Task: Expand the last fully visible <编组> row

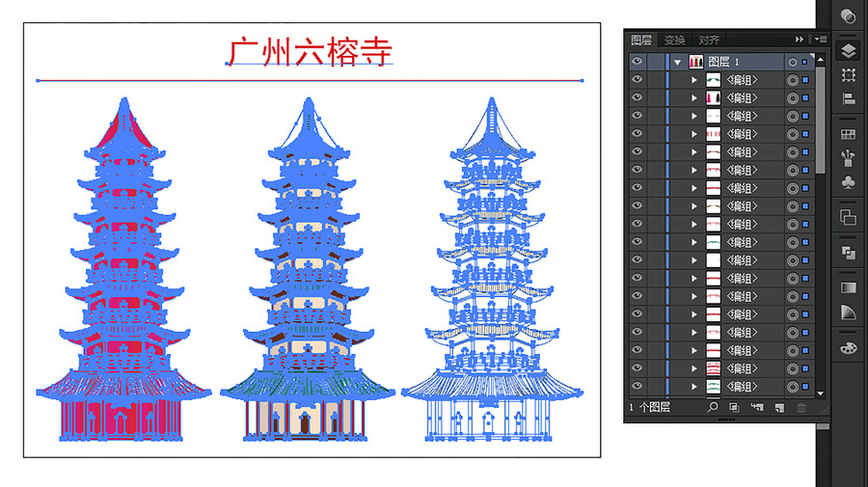Action: 694,387
